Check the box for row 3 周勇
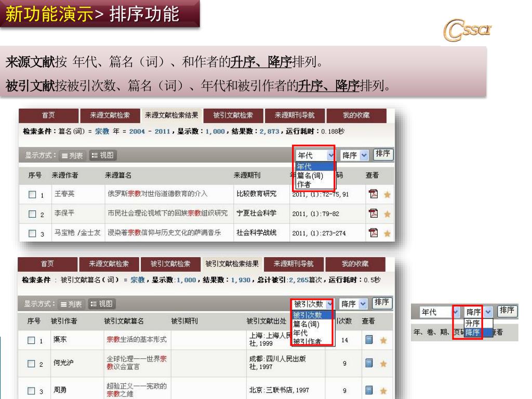 [31, 391]
